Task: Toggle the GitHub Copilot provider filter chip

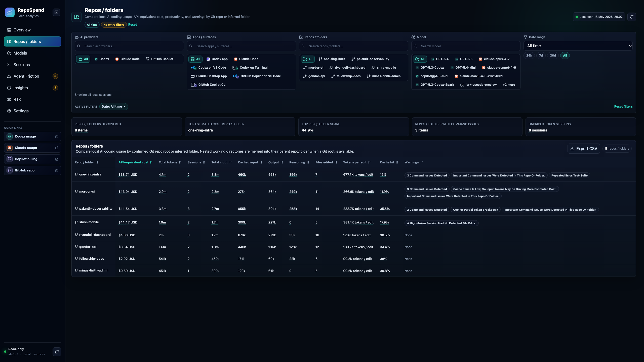Action: click(x=159, y=59)
